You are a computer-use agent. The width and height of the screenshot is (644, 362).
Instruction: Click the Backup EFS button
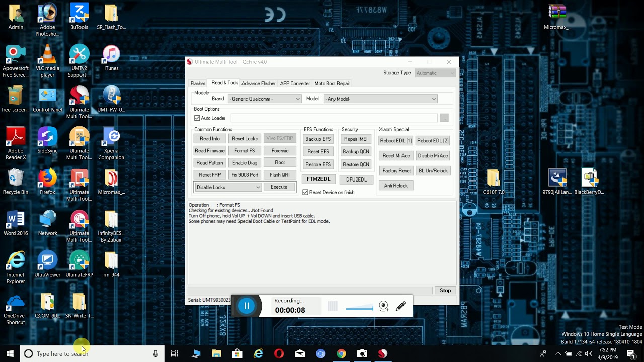pyautogui.click(x=318, y=139)
